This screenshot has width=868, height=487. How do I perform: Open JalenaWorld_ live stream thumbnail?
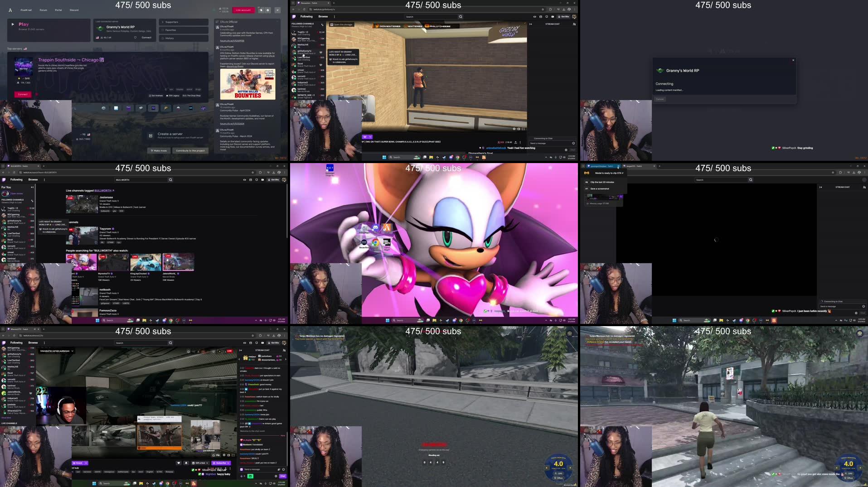pyautogui.click(x=179, y=262)
